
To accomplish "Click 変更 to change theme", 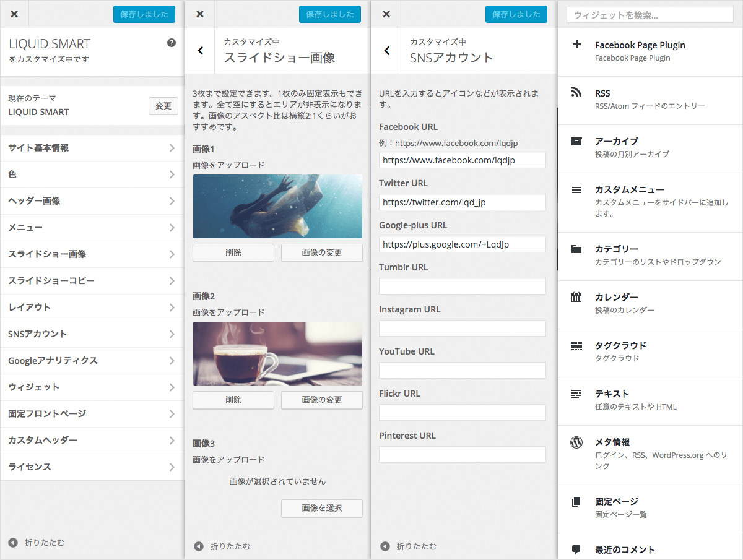I will 163,106.
